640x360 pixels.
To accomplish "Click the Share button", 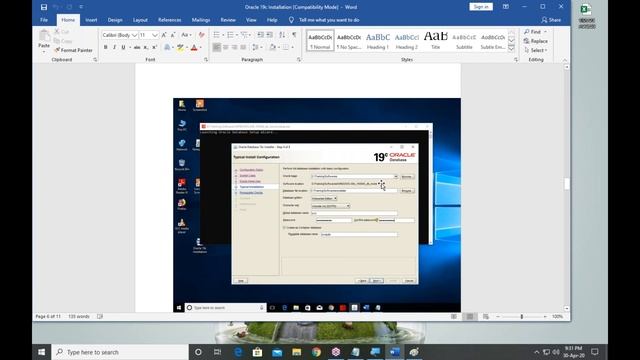I will coord(551,20).
